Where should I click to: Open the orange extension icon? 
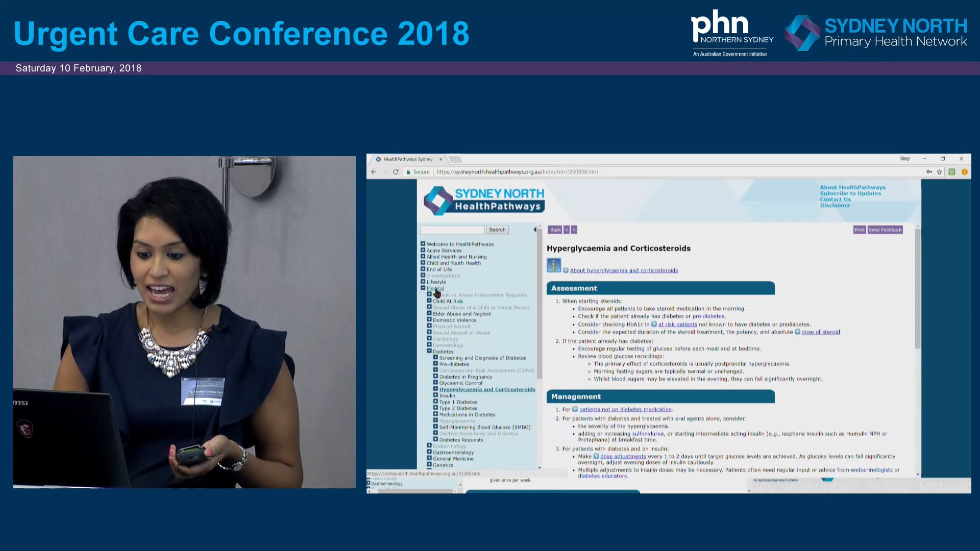(965, 172)
